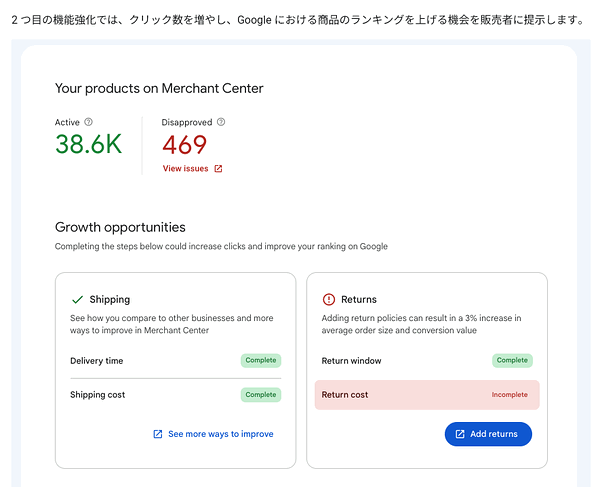Click the green checkmark beside Shipping
600x487 pixels.
78,300
